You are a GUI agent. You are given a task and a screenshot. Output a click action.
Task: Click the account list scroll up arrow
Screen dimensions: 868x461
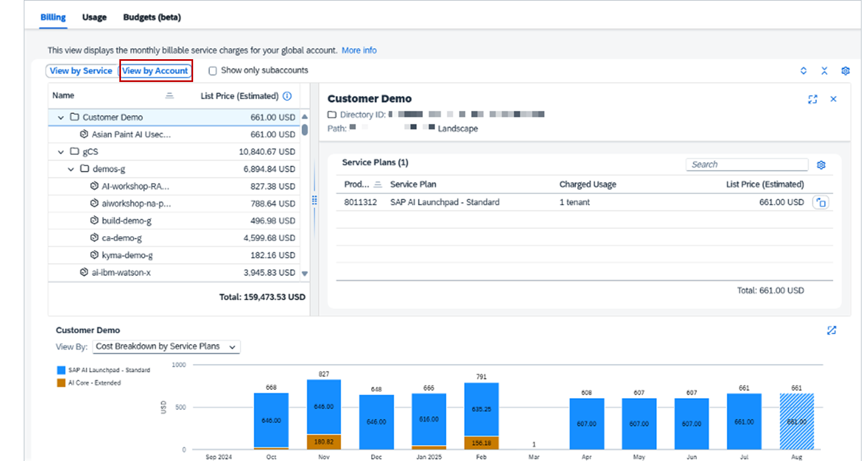click(x=305, y=117)
